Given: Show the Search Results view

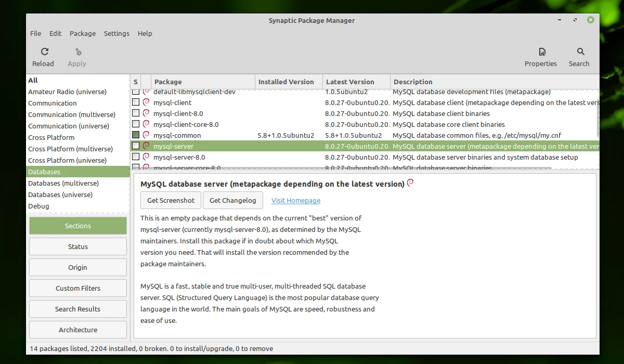Looking at the screenshot, I should pos(78,309).
